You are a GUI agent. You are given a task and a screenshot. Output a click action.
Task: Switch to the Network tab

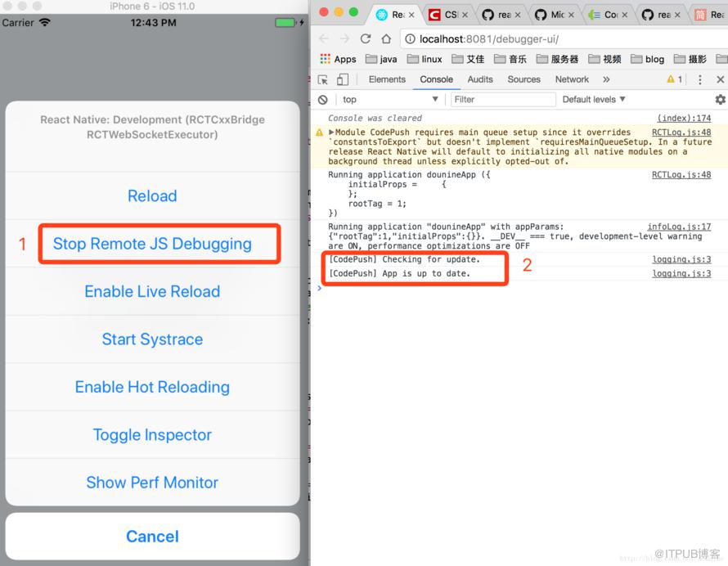(572, 79)
